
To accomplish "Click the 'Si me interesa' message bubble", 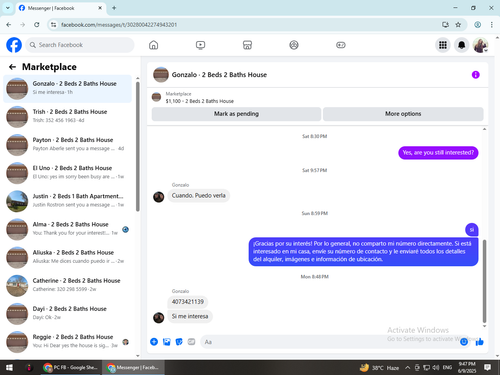I will pos(190,316).
